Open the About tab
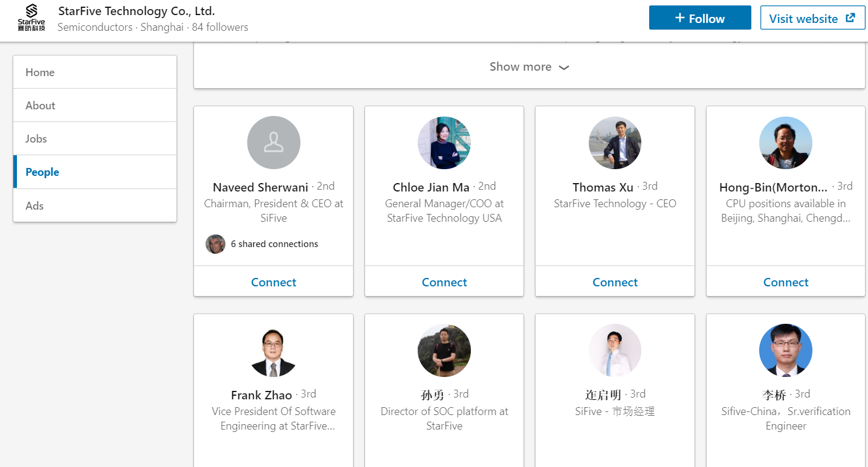This screenshot has height=467, width=868. [95, 105]
